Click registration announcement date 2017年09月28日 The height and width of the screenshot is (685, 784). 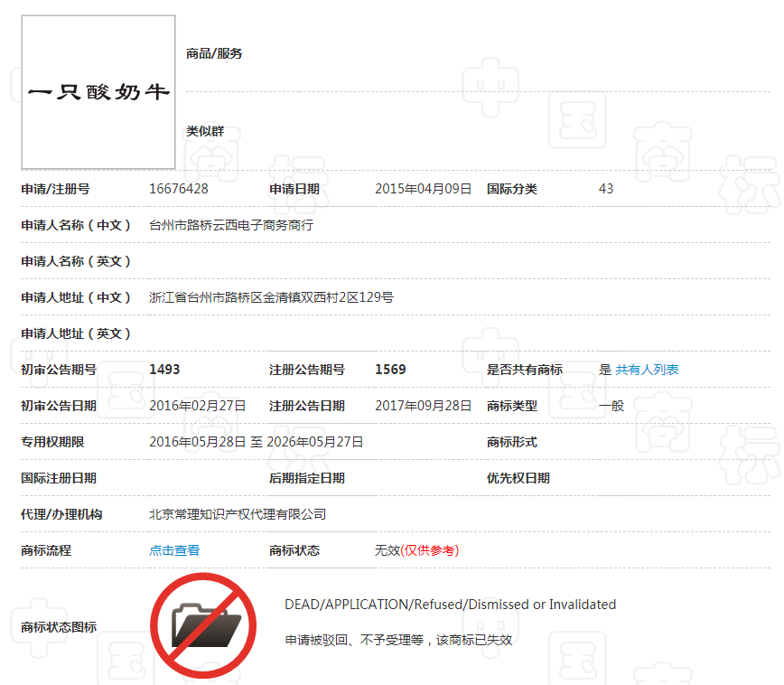(x=423, y=406)
